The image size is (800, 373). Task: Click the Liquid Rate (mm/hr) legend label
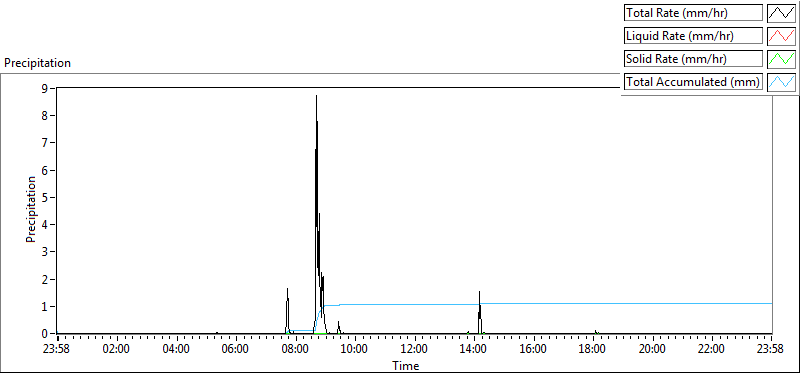coord(693,36)
